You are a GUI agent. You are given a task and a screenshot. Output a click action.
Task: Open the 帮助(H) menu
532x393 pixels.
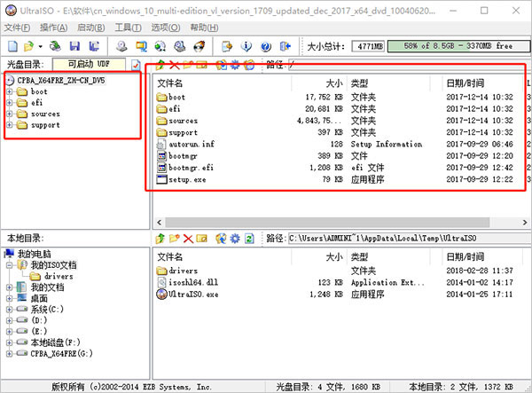(204, 28)
